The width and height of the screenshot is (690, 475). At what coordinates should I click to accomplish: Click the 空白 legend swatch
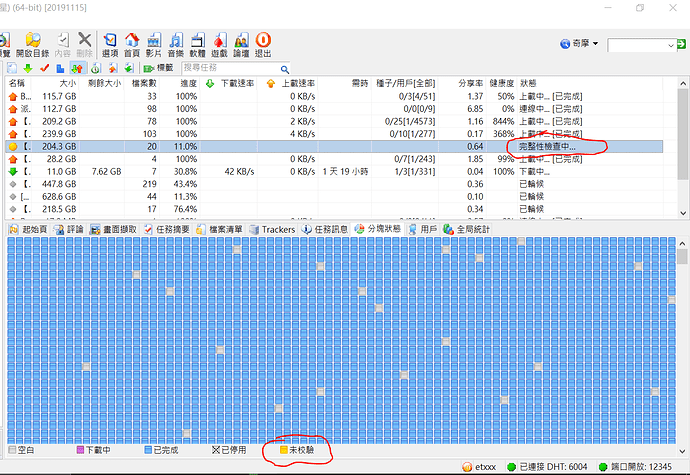(12, 450)
